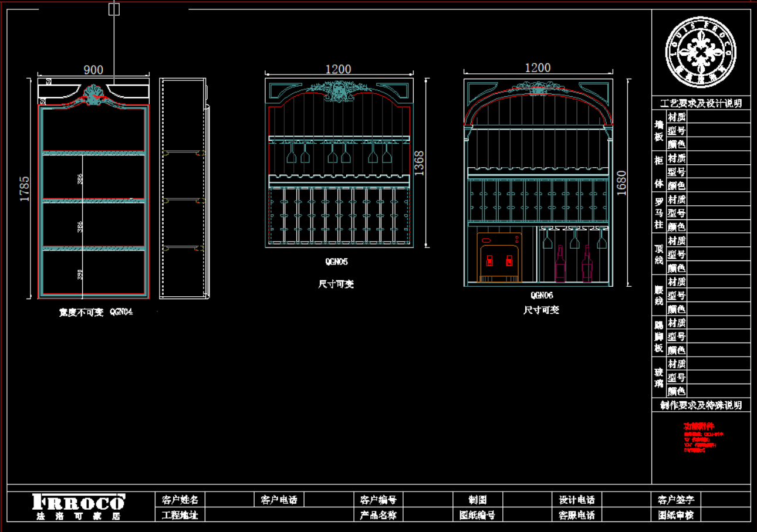Select the leftmost hanging wine glass in QGN05
The width and height of the screenshot is (757, 532).
[291, 154]
